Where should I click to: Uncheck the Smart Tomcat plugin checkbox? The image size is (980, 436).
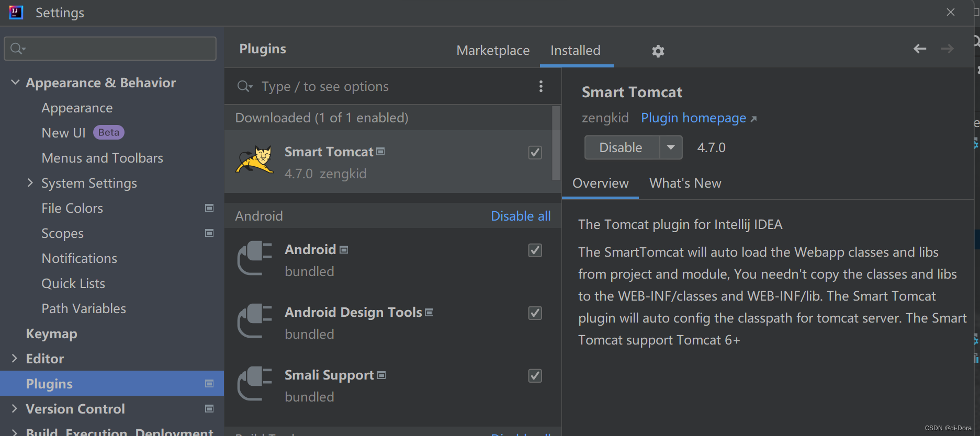tap(535, 153)
